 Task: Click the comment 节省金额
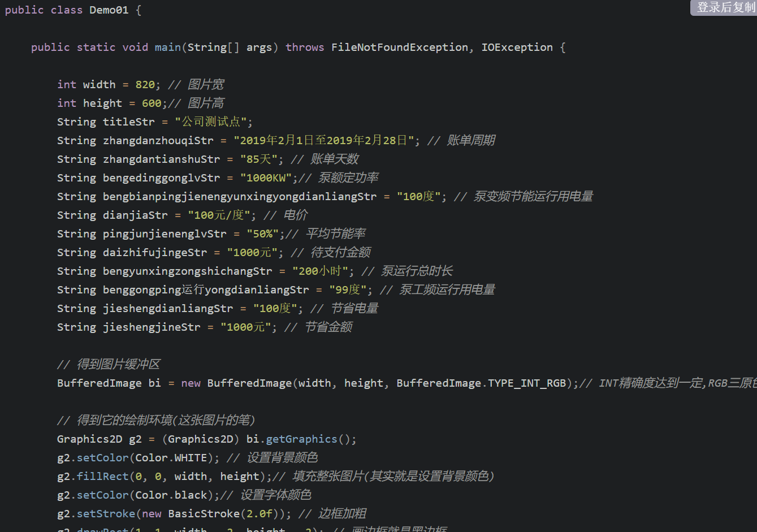(328, 327)
